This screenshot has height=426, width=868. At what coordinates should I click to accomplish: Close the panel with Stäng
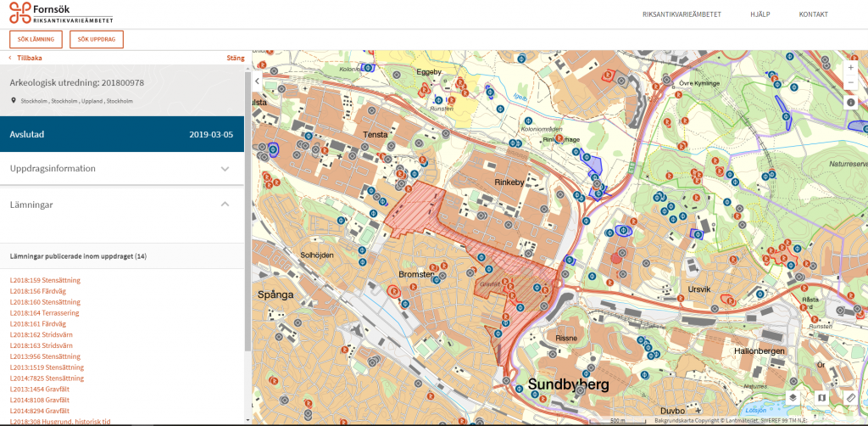pyautogui.click(x=235, y=59)
